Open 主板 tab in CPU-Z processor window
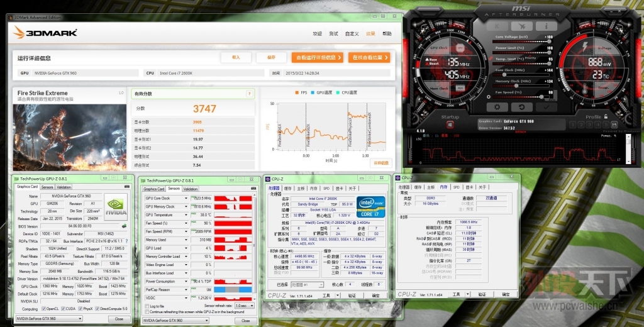644x327 pixels. pos(301,189)
